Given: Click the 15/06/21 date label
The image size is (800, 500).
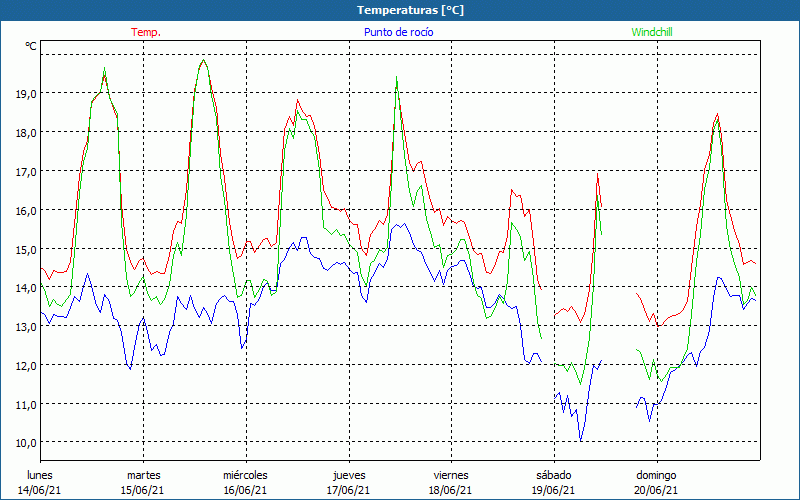Looking at the screenshot, I should (x=143, y=490).
